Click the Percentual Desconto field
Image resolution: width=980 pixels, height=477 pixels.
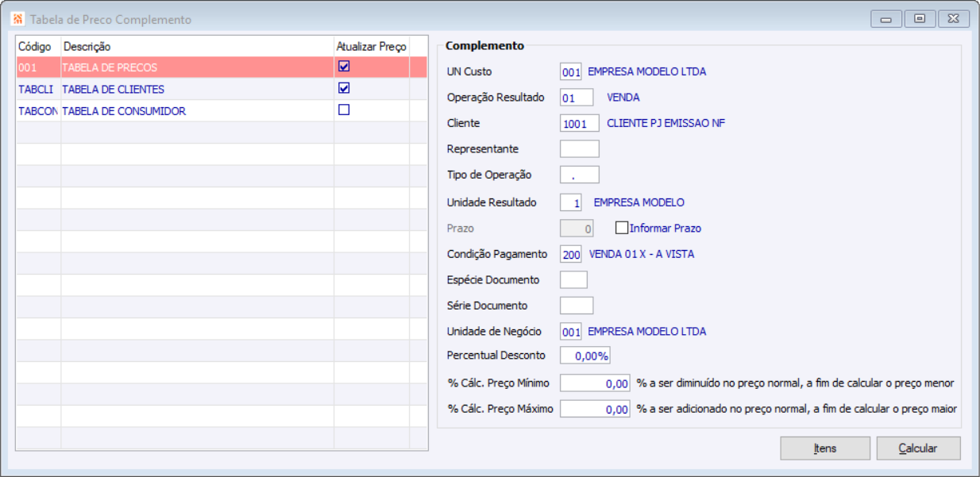[x=585, y=356]
